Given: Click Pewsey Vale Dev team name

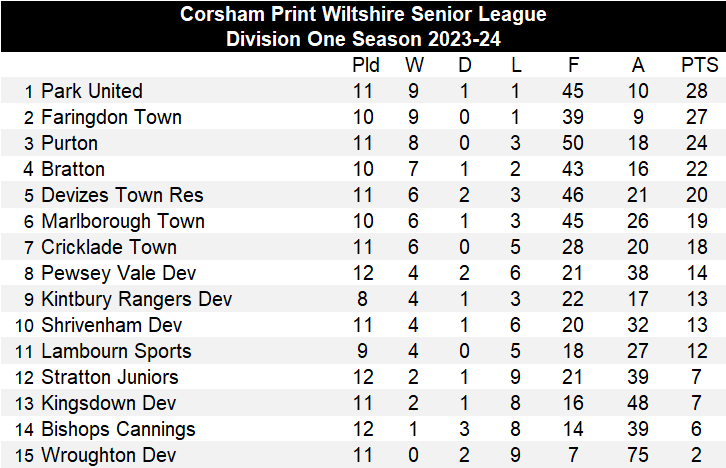Looking at the screenshot, I should click(x=119, y=273).
